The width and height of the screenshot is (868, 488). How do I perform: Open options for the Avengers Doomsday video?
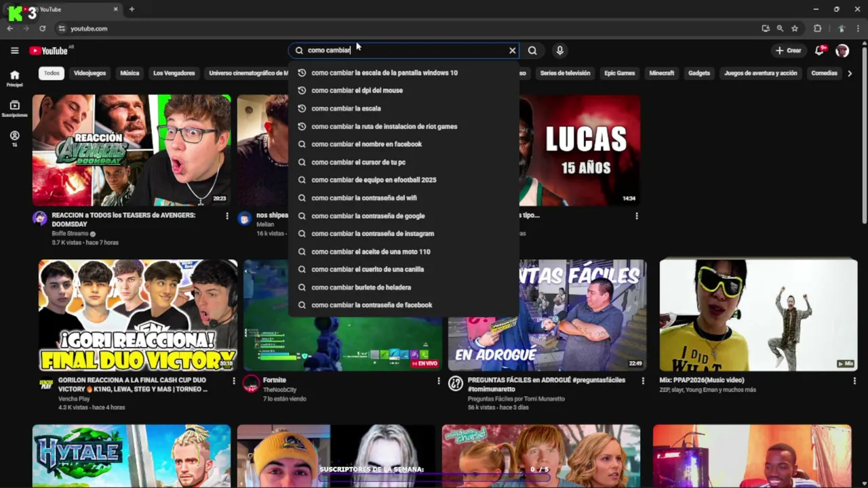tap(227, 216)
